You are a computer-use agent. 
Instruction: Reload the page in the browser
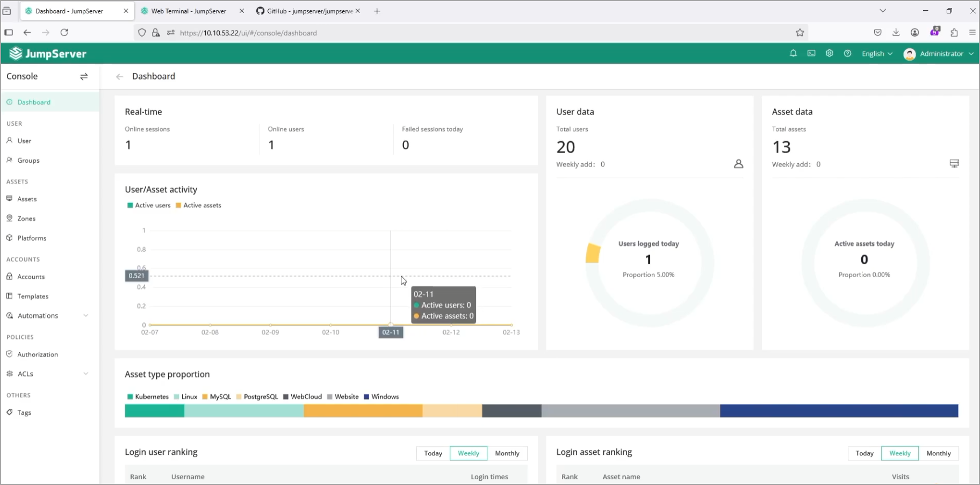point(64,33)
